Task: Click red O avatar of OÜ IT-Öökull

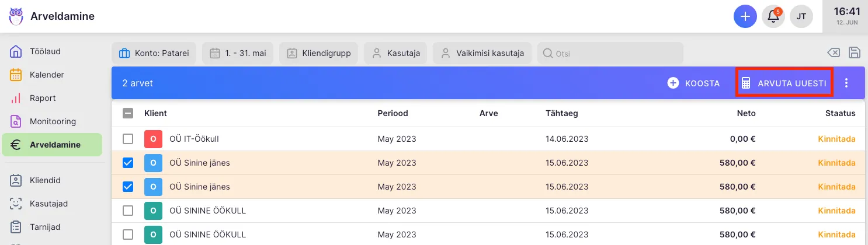Action: click(153, 139)
